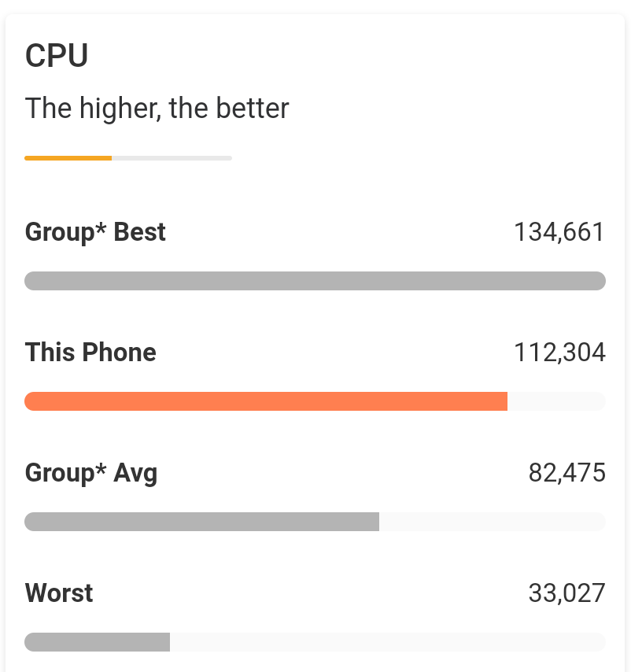Click the Group Avg score 82,475

(566, 473)
